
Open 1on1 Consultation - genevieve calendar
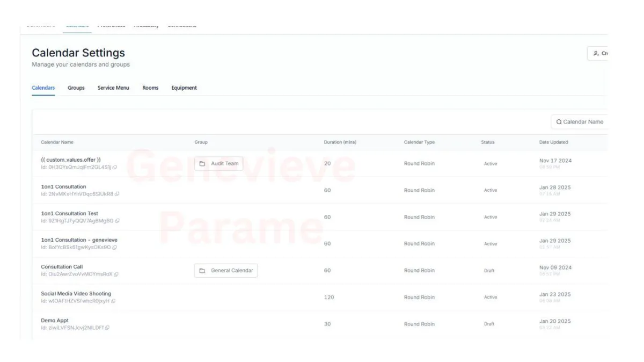pyautogui.click(x=79, y=240)
